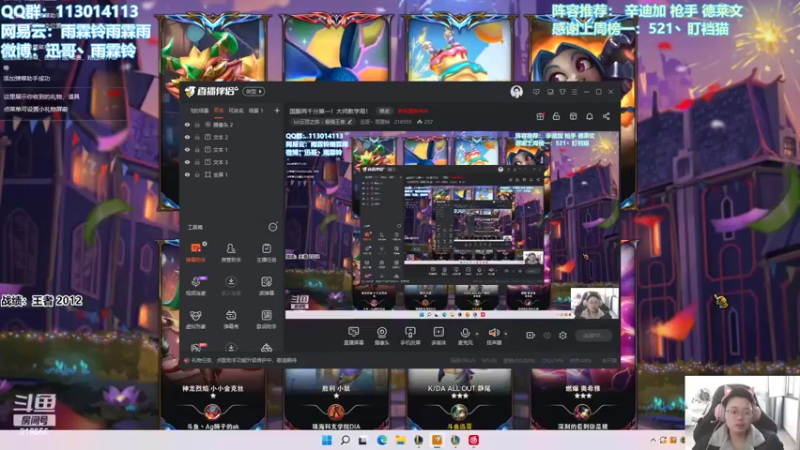Hide the 文本 1 layer with eye
Image resolution: width=800 pixels, height=450 pixels.
click(x=187, y=149)
